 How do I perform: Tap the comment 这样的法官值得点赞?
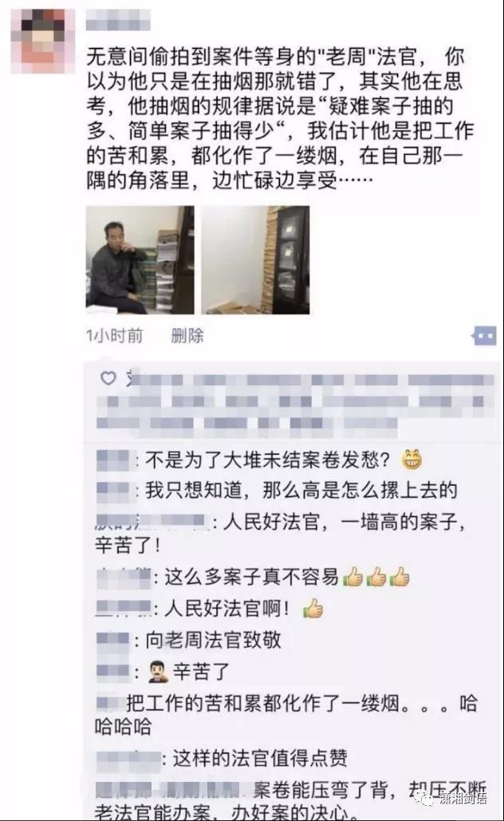(x=260, y=758)
